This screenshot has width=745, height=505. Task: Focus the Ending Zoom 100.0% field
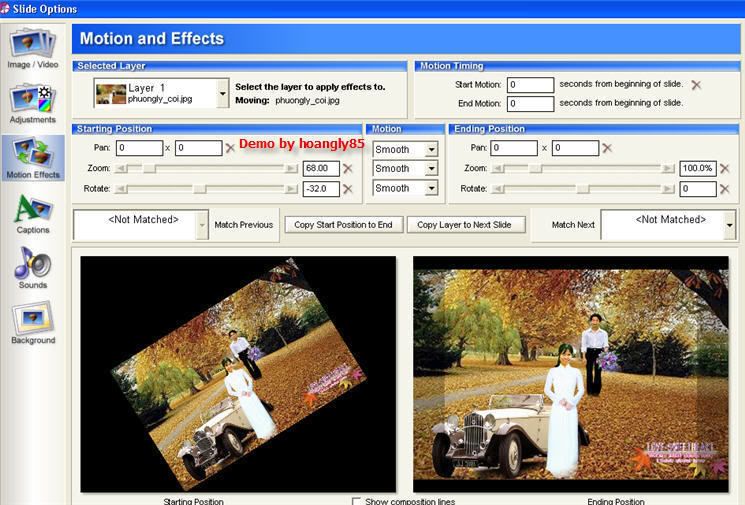click(697, 168)
